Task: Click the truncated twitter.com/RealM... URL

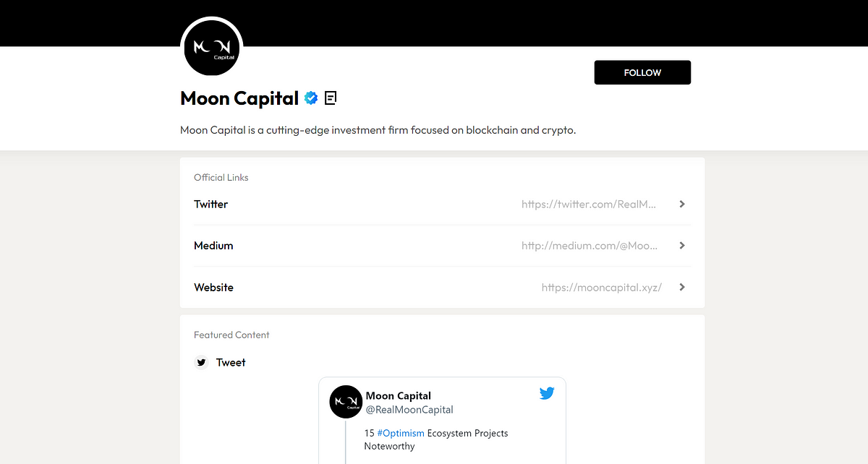Action: point(589,205)
